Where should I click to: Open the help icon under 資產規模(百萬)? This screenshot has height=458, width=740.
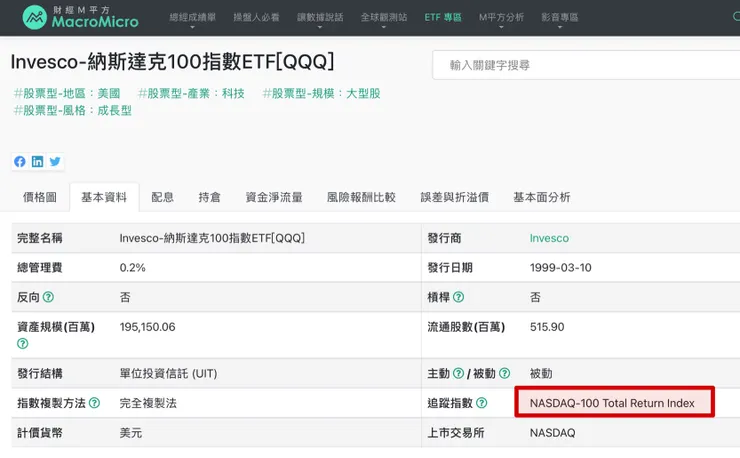pos(22,343)
